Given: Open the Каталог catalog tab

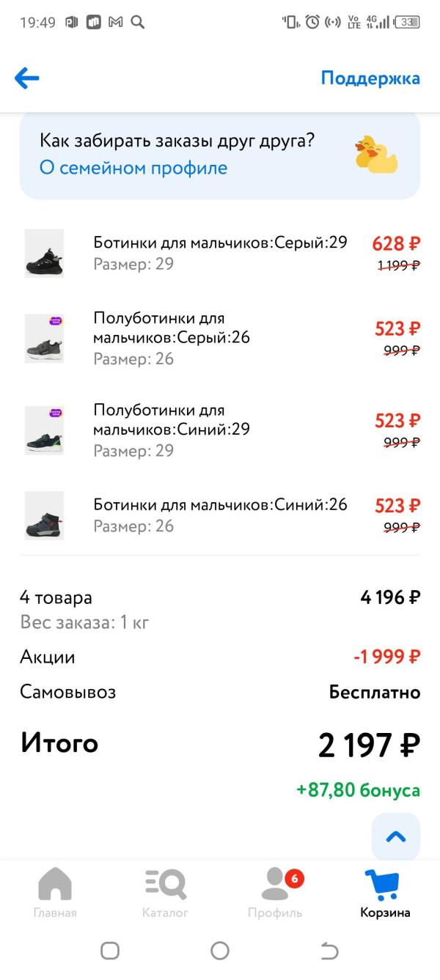Looking at the screenshot, I should coord(165,892).
